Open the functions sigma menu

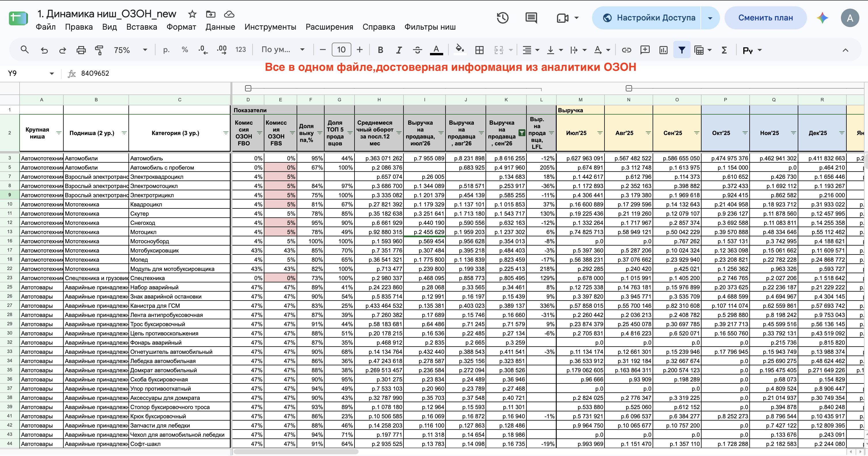click(724, 50)
